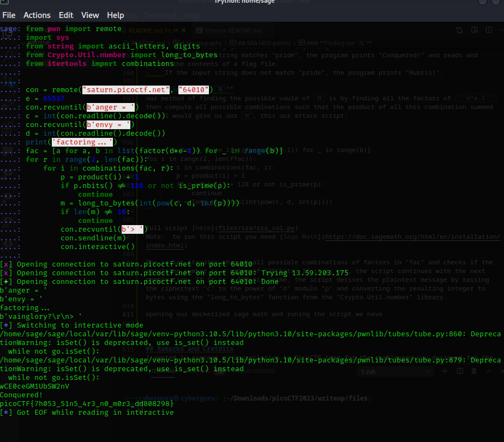
Task: Click the 'e = 65537' code line
Action: point(45,98)
